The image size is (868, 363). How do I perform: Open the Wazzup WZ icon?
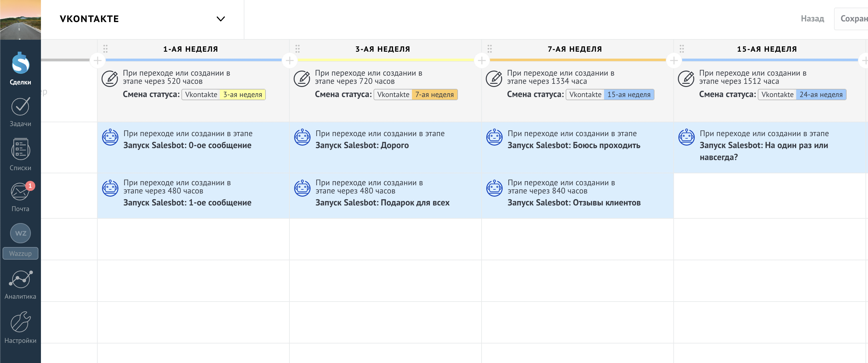click(x=20, y=233)
